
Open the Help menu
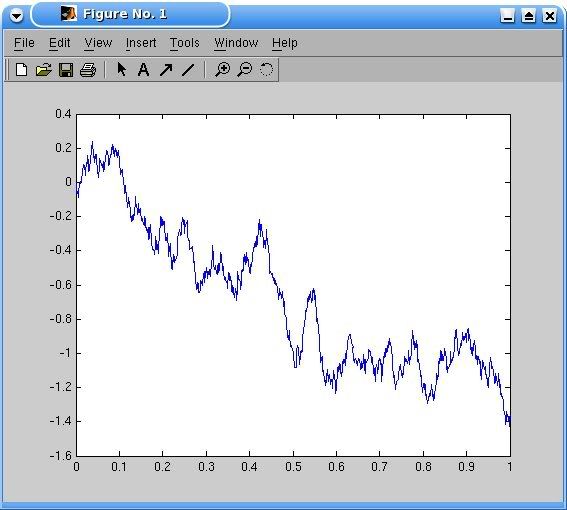click(x=285, y=43)
